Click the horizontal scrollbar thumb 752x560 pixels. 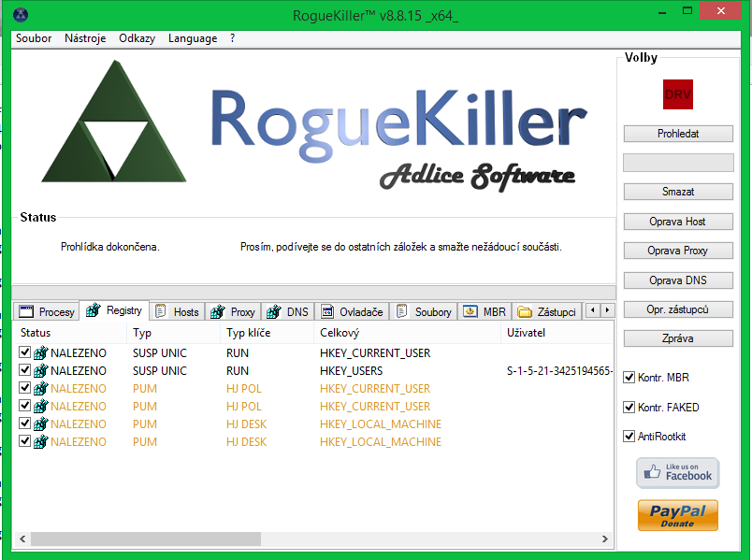coord(146,538)
